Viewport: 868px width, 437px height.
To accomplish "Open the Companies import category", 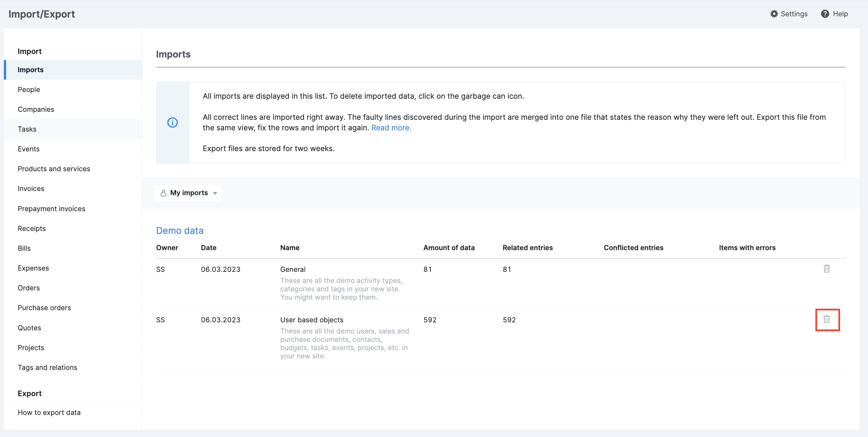I will (x=36, y=109).
